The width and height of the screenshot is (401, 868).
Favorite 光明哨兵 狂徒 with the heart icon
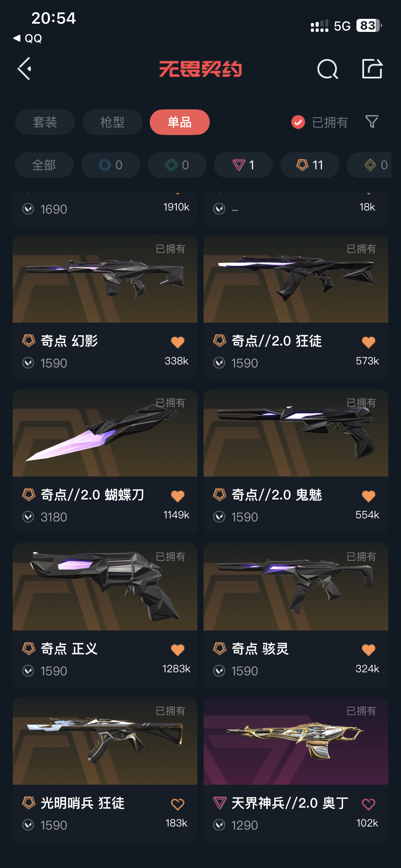coord(178,804)
